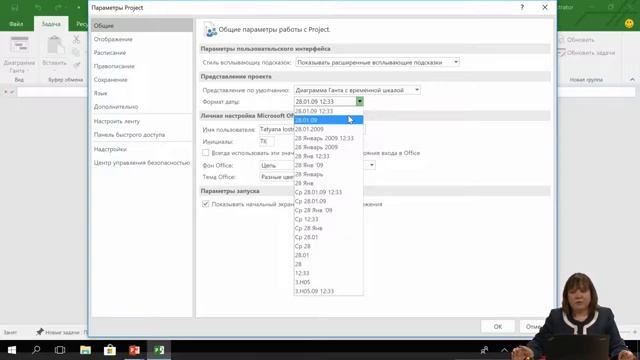This screenshot has height=360, width=640.
Task: Choose format Ср 28.01.09 12:33
Action: point(328,192)
